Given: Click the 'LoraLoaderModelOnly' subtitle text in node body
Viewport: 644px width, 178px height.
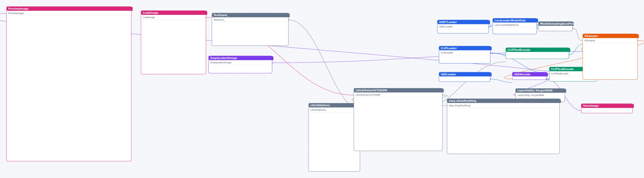Looking at the screenshot, I should 507,25.
